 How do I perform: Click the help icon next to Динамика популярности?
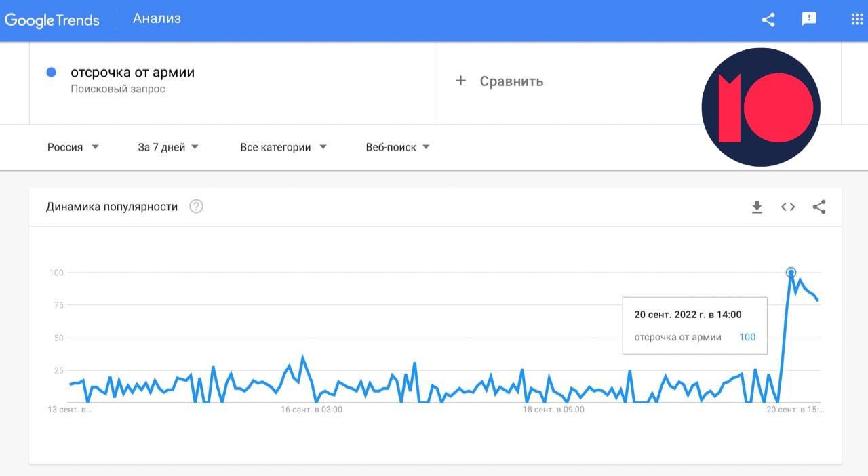coord(196,207)
